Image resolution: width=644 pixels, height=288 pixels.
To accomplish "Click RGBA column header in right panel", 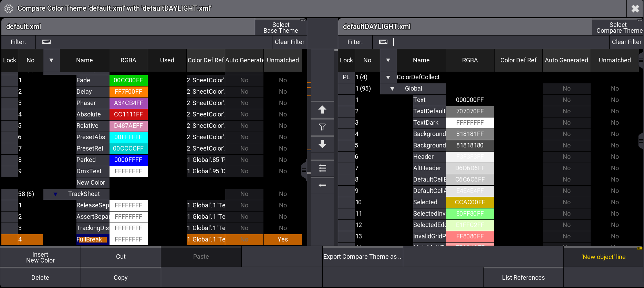I will [470, 60].
